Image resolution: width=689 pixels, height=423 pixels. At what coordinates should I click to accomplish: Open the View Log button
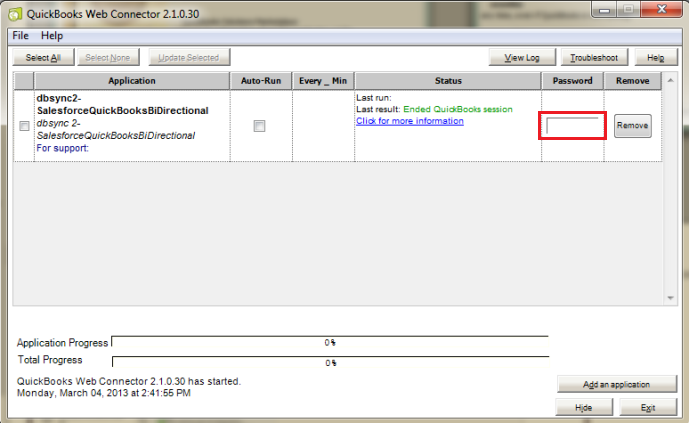point(521,58)
